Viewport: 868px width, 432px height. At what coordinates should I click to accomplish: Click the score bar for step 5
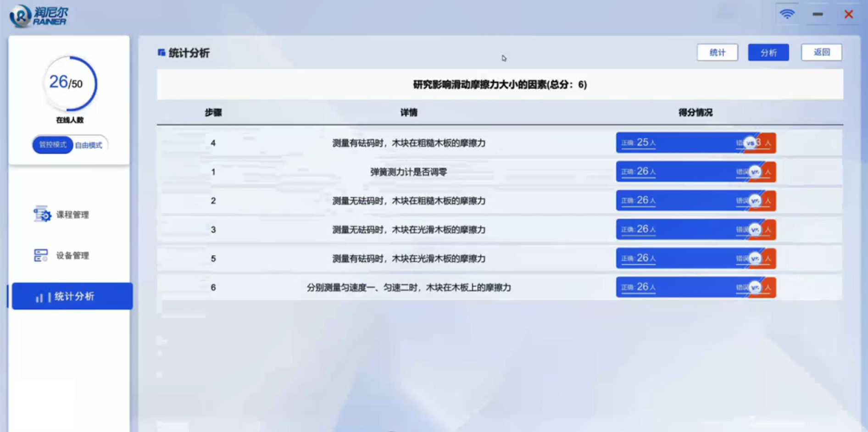(696, 259)
